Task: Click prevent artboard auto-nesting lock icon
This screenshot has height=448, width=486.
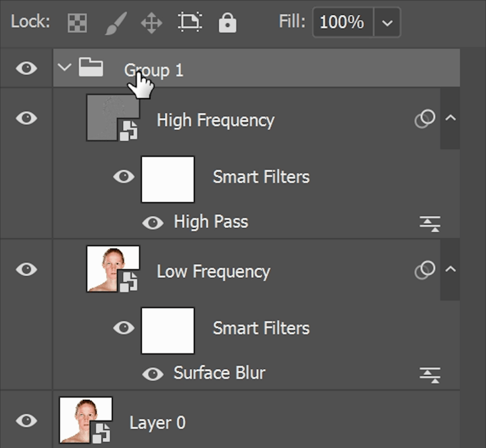Action: (190, 23)
